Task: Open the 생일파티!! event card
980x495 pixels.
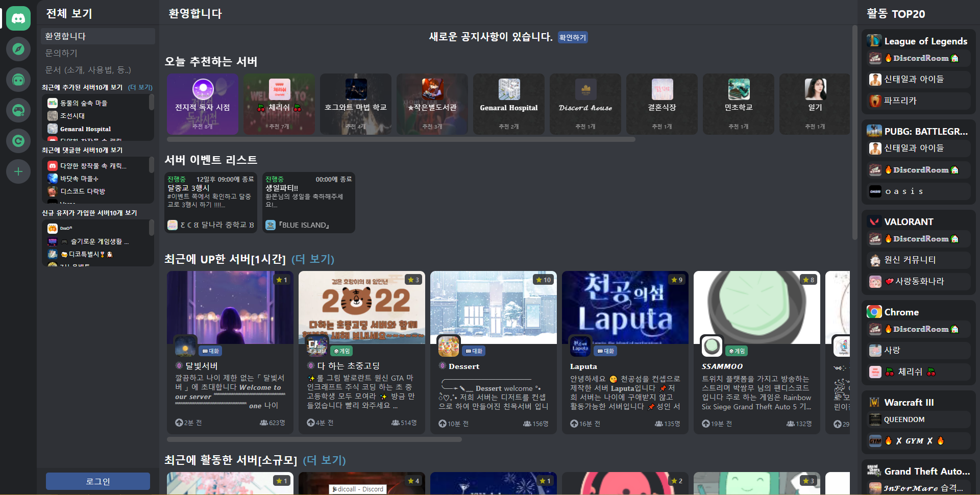Action: click(309, 203)
